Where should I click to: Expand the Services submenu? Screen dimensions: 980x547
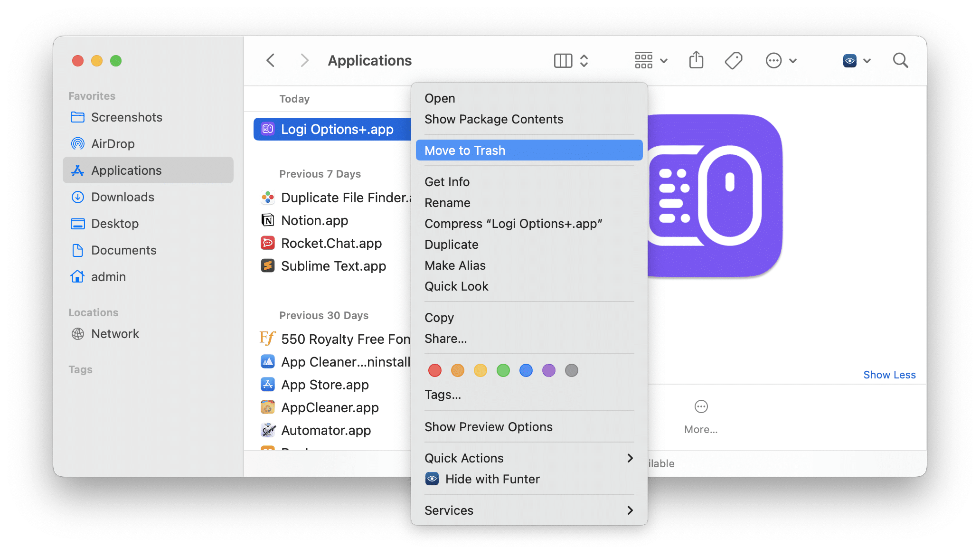point(529,510)
